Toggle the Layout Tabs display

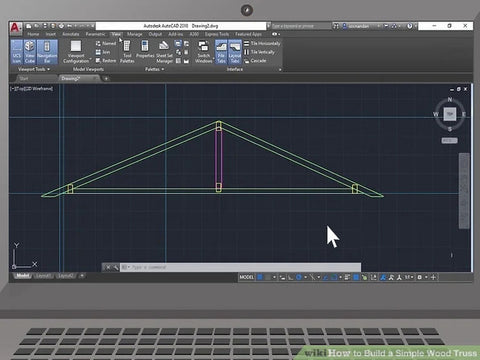point(235,52)
